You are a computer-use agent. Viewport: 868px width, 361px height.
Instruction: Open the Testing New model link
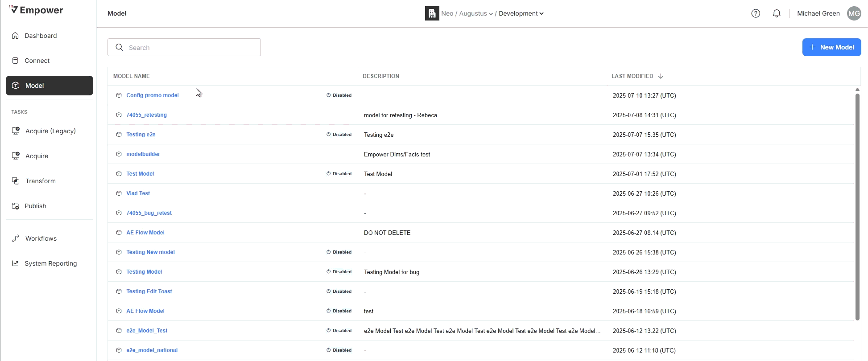(150, 252)
